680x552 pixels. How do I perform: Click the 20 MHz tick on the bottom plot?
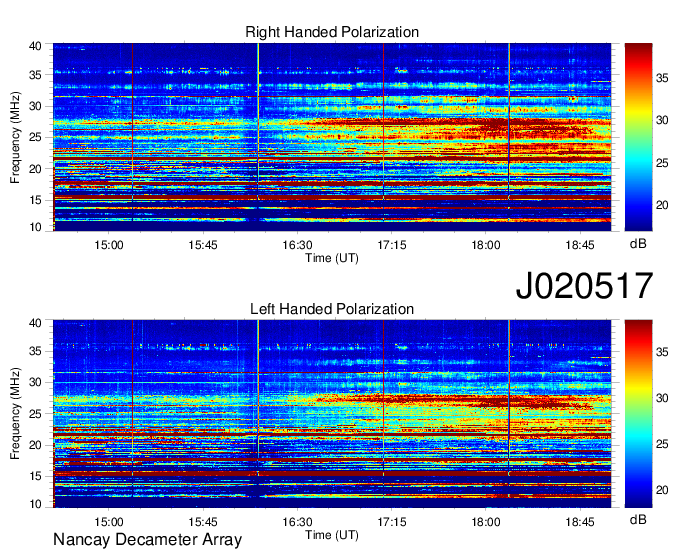[x=35, y=445]
